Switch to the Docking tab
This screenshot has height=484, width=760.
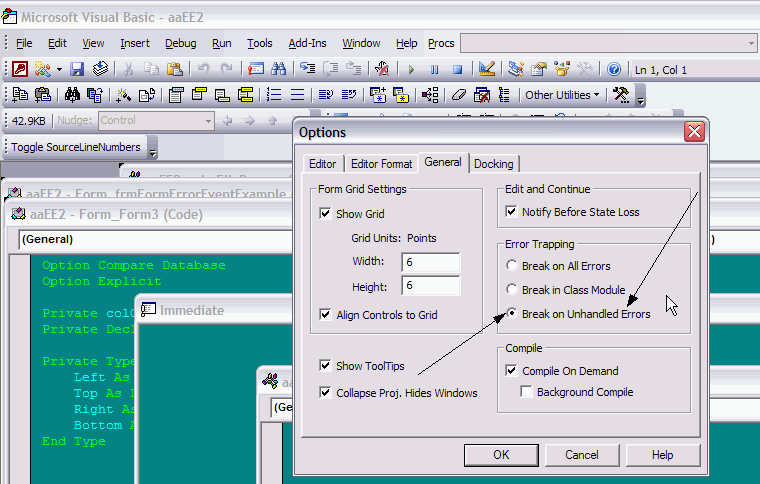coord(493,164)
